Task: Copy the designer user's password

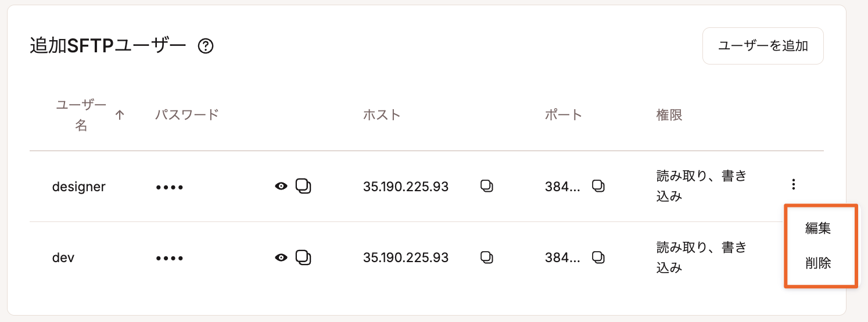Action: 303,186
